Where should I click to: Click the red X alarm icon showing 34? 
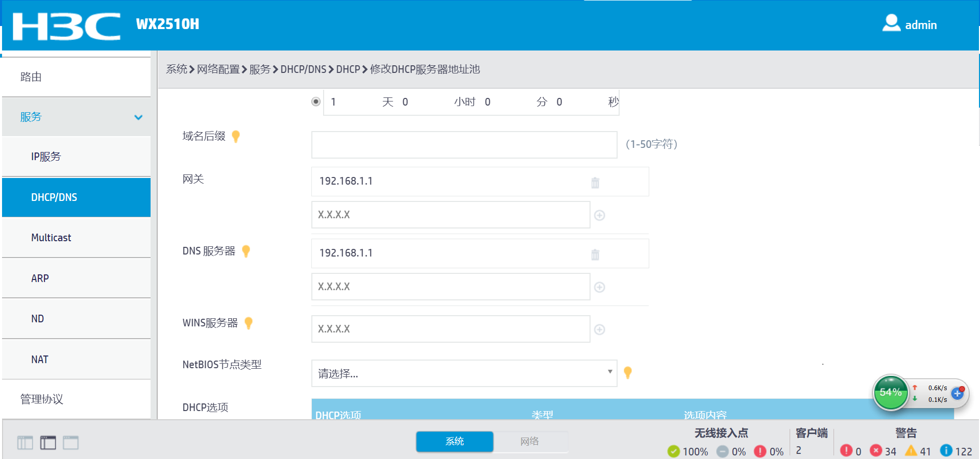[x=876, y=450]
